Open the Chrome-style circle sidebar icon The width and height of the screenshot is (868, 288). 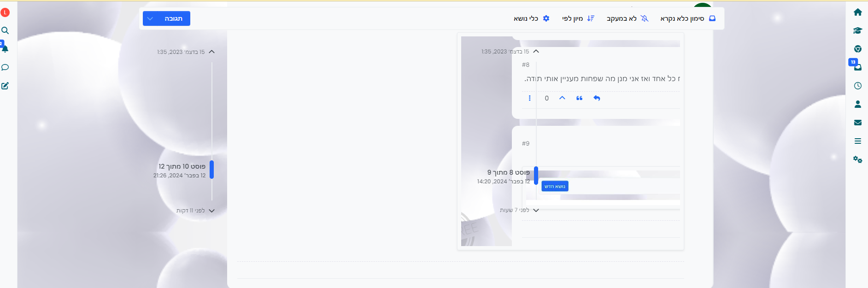coord(857,49)
